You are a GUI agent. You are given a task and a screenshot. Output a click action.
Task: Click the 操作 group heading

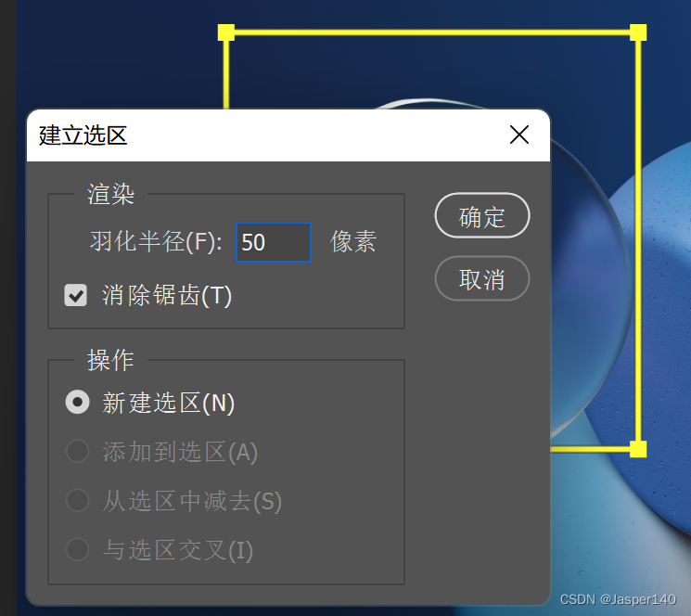click(x=110, y=360)
